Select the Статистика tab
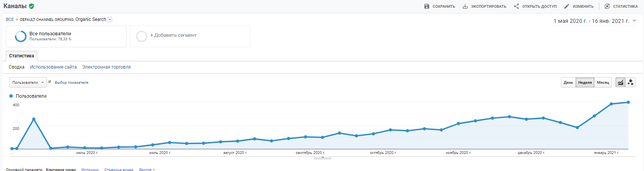 click(x=22, y=56)
